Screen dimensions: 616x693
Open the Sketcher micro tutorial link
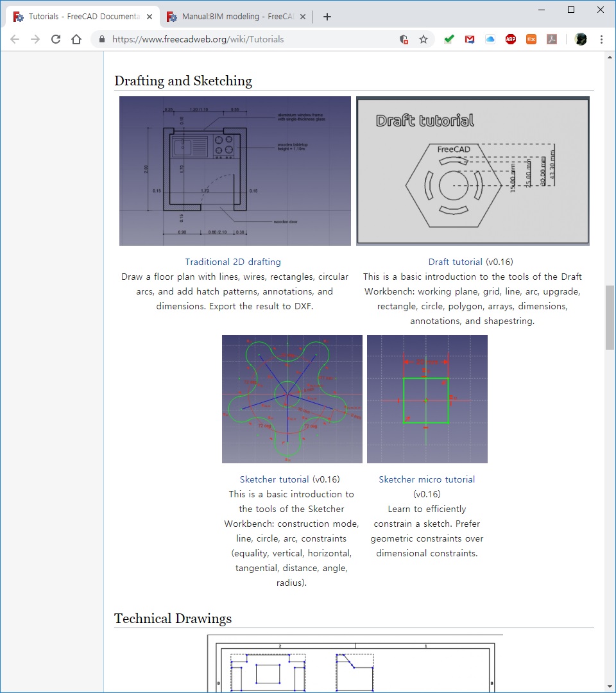pyautogui.click(x=427, y=479)
